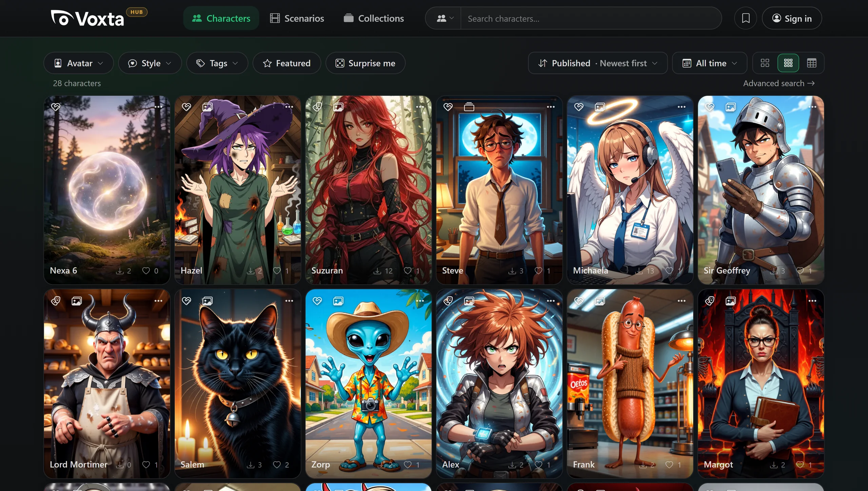Click the collection stack icon on Steve card

coord(469,107)
